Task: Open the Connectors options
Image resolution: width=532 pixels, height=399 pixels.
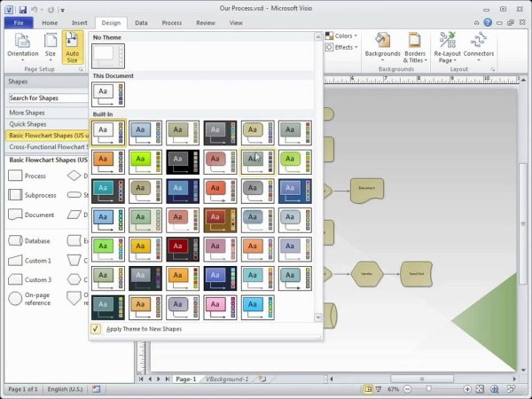Action: [x=479, y=47]
